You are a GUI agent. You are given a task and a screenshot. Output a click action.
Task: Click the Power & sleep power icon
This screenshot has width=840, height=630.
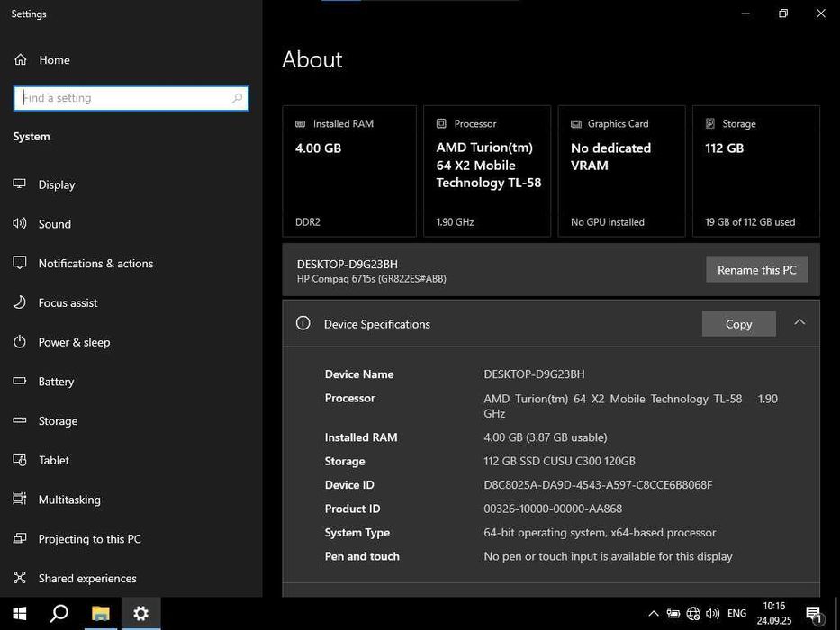point(19,342)
